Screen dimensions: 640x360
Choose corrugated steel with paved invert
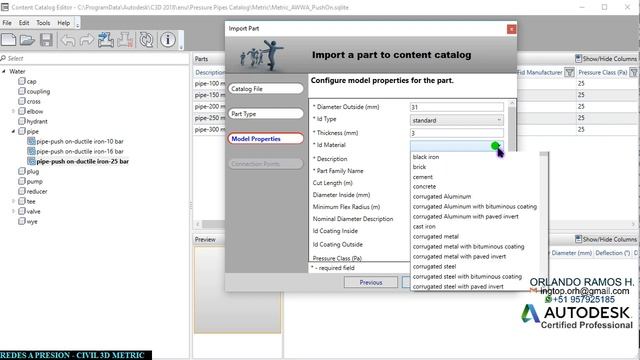coord(458,287)
